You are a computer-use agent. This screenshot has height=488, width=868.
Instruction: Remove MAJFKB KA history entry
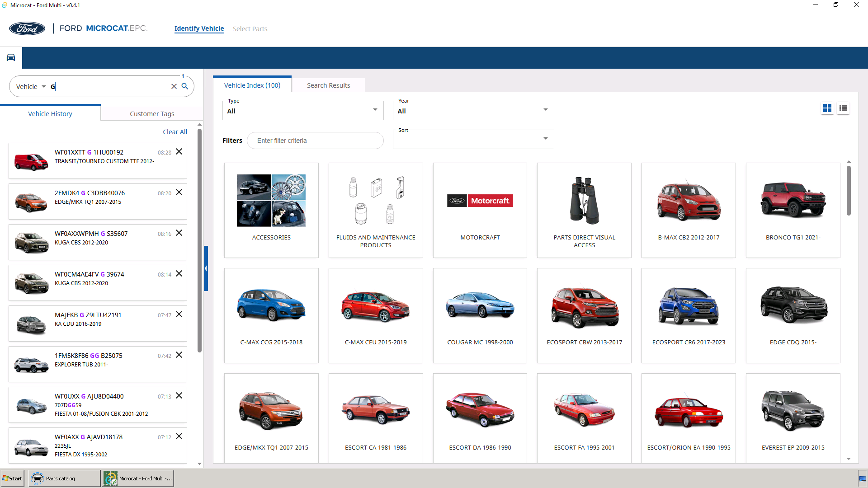pyautogui.click(x=179, y=314)
